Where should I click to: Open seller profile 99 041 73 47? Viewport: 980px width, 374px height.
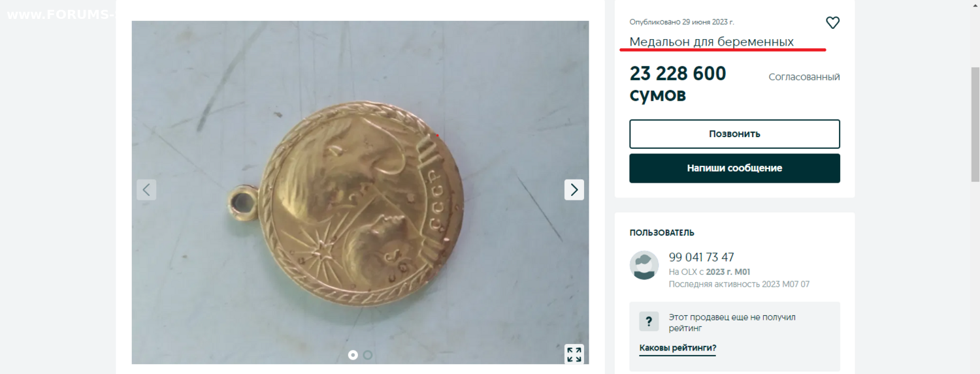[x=702, y=257]
